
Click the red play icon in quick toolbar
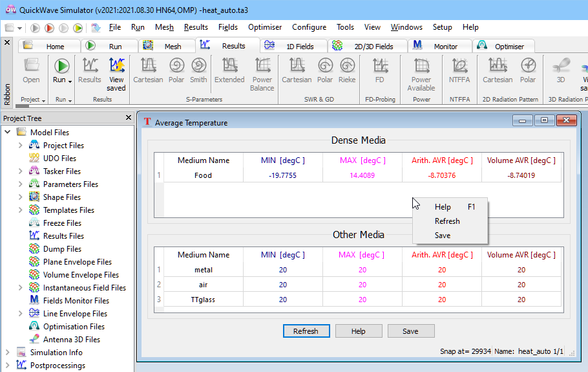[49, 28]
